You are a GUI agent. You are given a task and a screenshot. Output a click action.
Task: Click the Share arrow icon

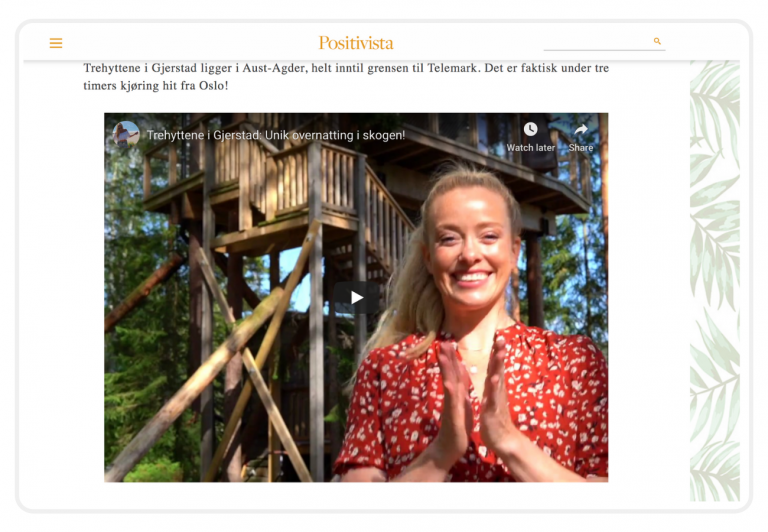pos(581,129)
